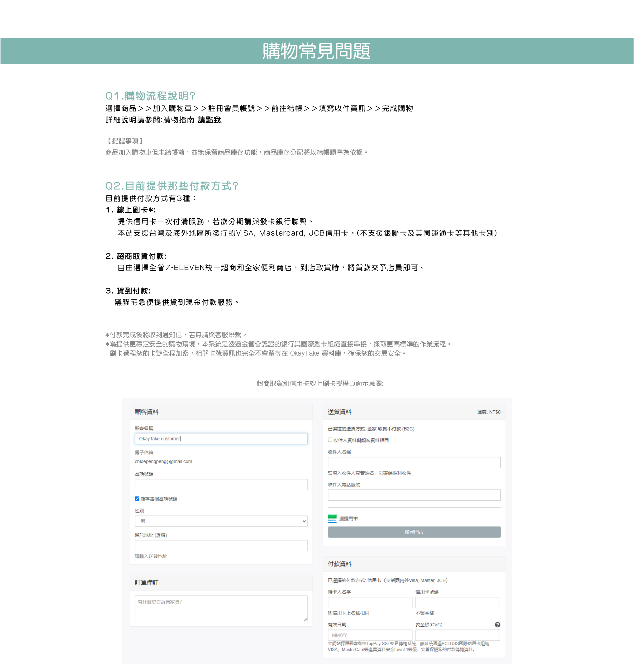Click the MM/YY expiry date field
Screen dimensions: 634x672
pyautogui.click(x=370, y=635)
